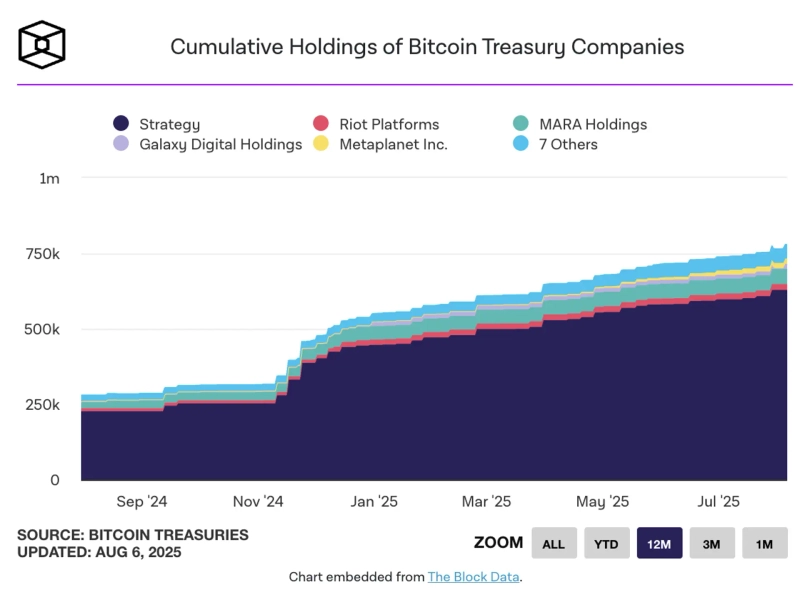800x592 pixels.
Task: Hide the Riot Platforms series
Action: click(378, 124)
